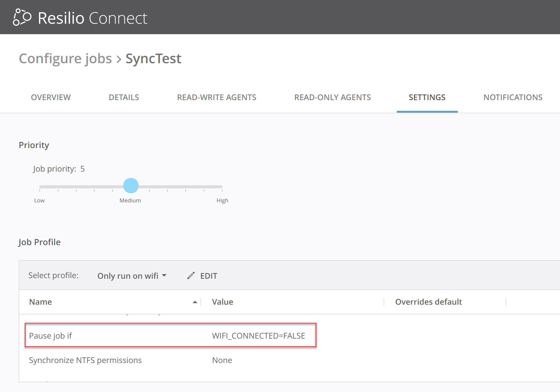Click the pencil Edit profile icon
Image resolution: width=560 pixels, height=392 pixels.
click(191, 276)
